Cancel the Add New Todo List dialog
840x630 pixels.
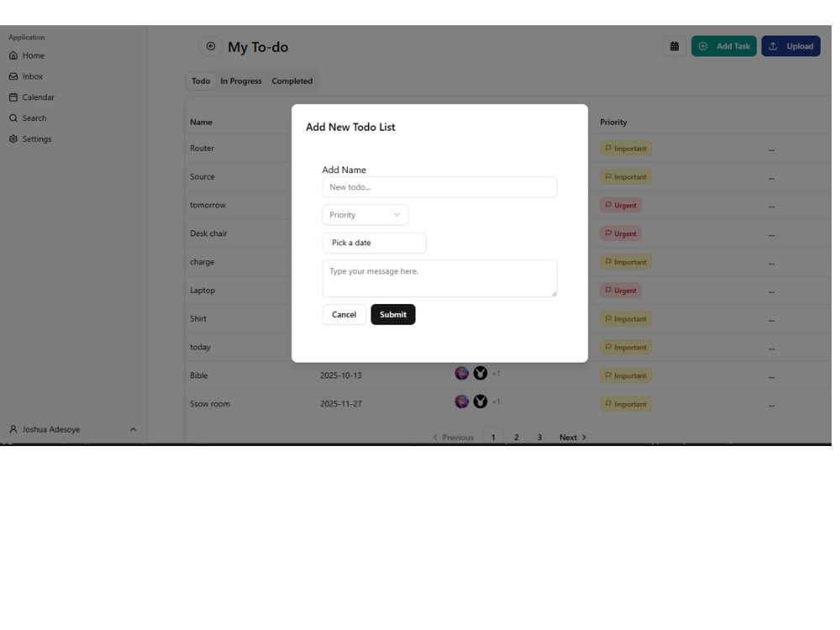(x=344, y=314)
